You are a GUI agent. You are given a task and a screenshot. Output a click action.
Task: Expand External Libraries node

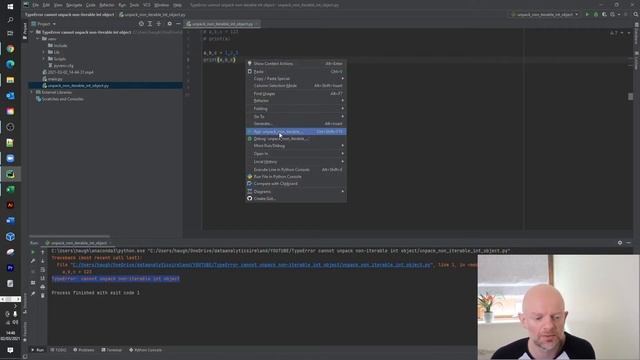click(32, 92)
